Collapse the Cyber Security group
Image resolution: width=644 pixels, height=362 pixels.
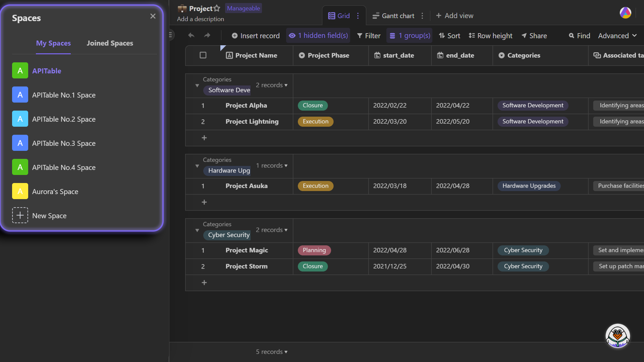coord(197,230)
